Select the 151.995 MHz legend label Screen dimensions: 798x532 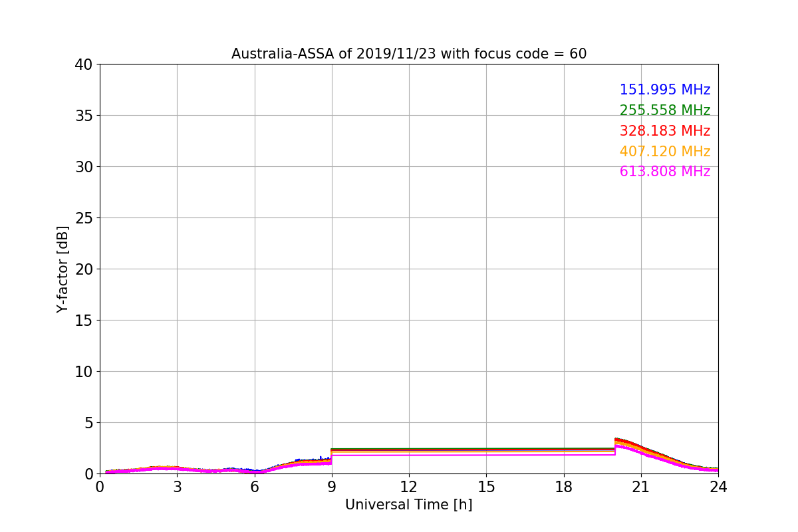coord(665,90)
